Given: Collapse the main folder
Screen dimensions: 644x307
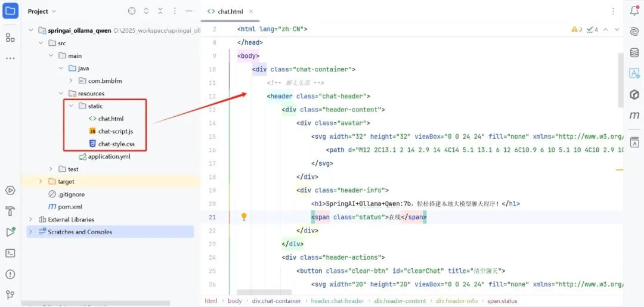Looking at the screenshot, I should 51,55.
